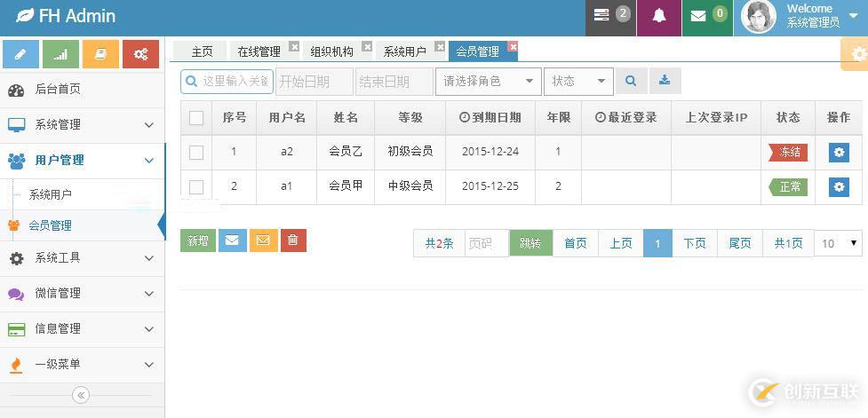Focus the 开始日期 start date field
Screen dimensions: 868x418
[x=315, y=82]
